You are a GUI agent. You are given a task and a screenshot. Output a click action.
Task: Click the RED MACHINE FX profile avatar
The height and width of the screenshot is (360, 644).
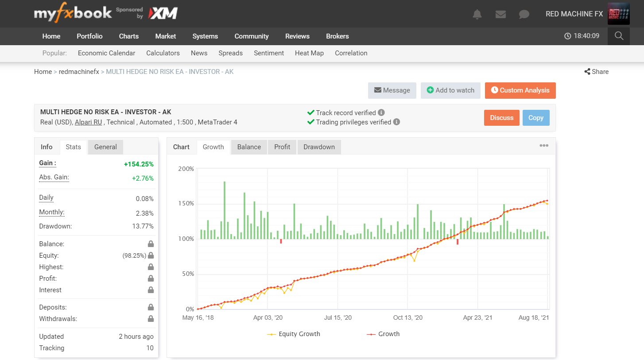tap(618, 14)
